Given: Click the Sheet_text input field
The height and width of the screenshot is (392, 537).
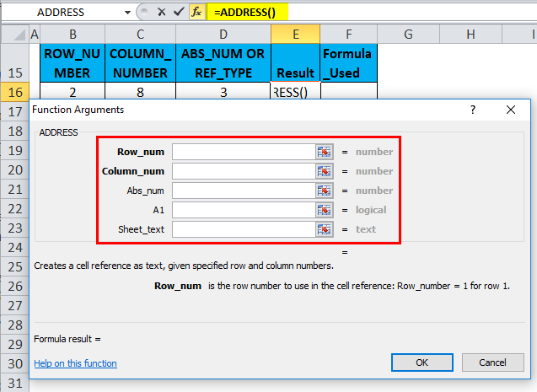Looking at the screenshot, I should (244, 229).
